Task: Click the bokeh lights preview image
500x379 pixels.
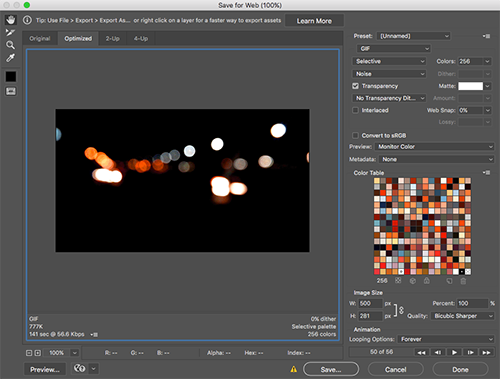Action: 182,180
